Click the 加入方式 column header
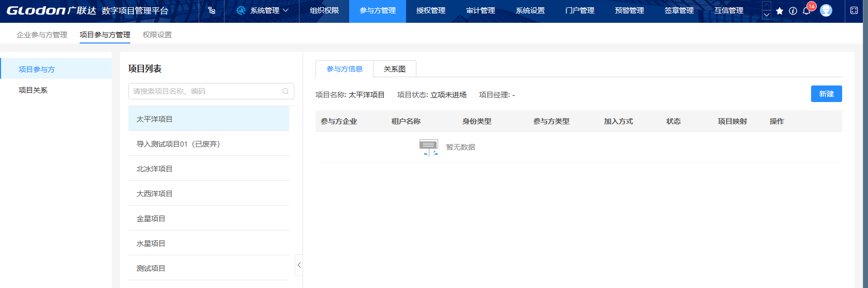868x288 pixels. [619, 121]
